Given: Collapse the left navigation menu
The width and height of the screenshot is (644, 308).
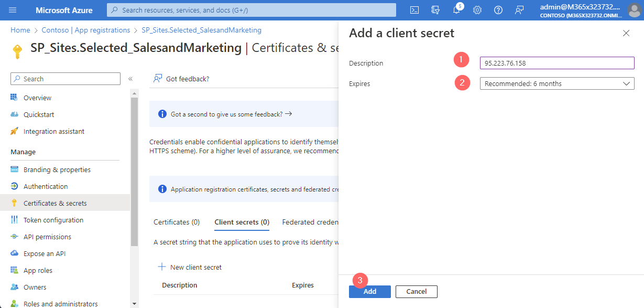Looking at the screenshot, I should pos(130,79).
